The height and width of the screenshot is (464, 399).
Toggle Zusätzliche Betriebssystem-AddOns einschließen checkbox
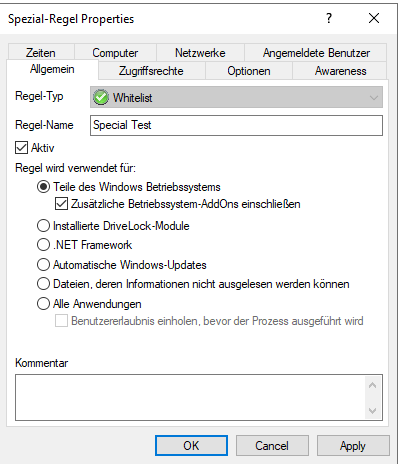[x=61, y=204]
